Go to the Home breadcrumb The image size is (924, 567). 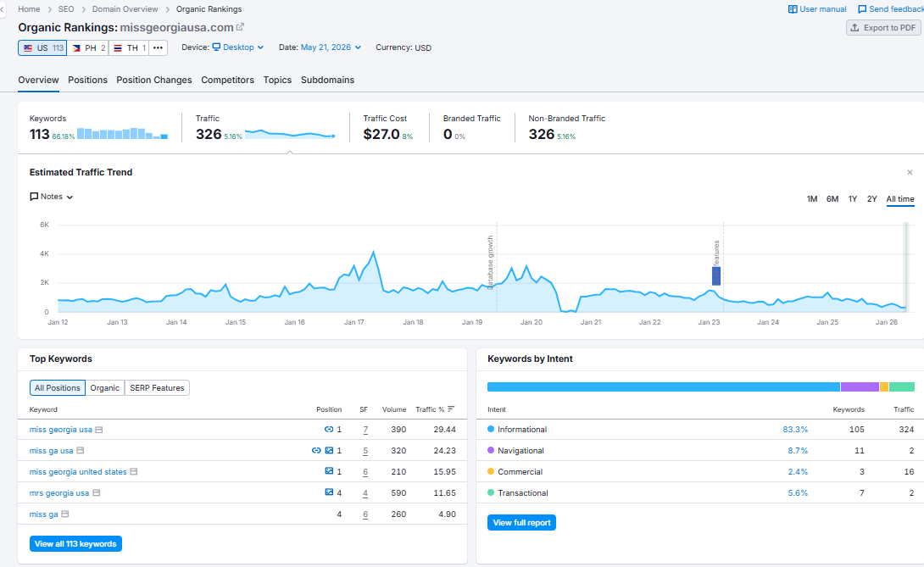(x=29, y=8)
